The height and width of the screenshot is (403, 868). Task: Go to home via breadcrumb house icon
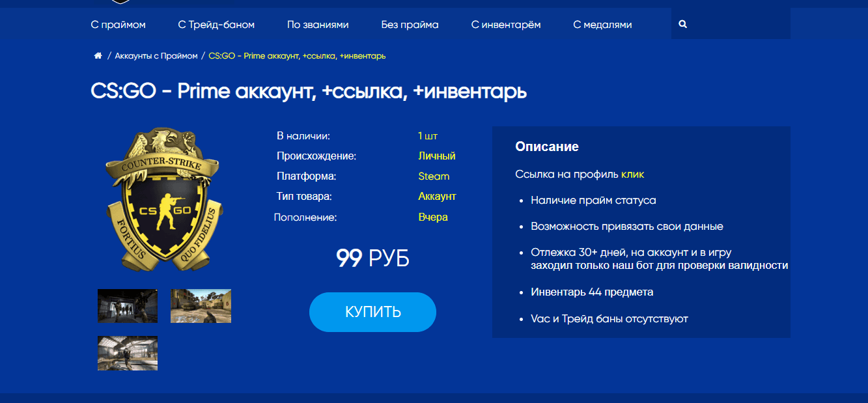point(98,56)
